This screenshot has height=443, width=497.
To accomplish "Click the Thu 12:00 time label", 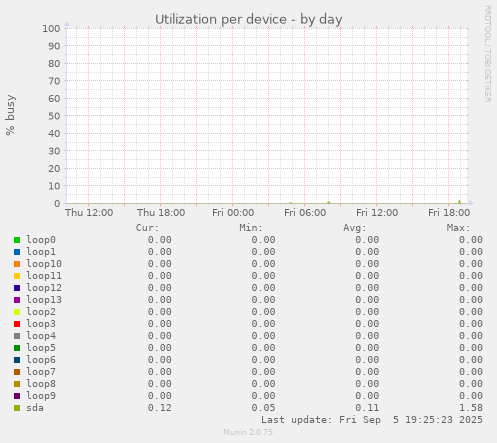I will pyautogui.click(x=89, y=213).
